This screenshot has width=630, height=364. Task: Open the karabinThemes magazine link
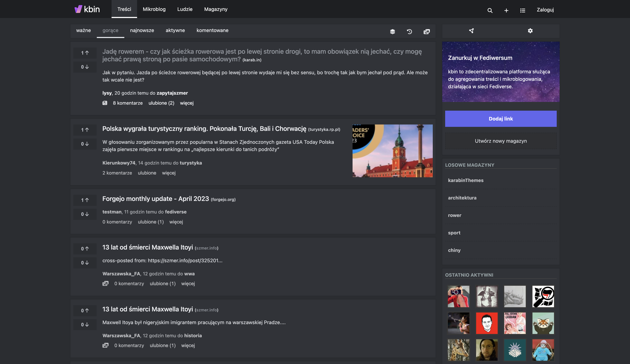click(466, 180)
